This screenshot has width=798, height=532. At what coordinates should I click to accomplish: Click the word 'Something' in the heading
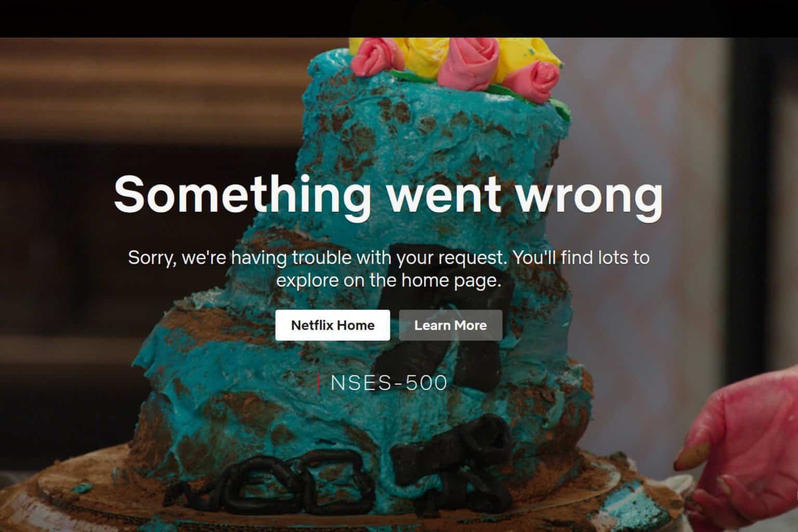click(242, 194)
